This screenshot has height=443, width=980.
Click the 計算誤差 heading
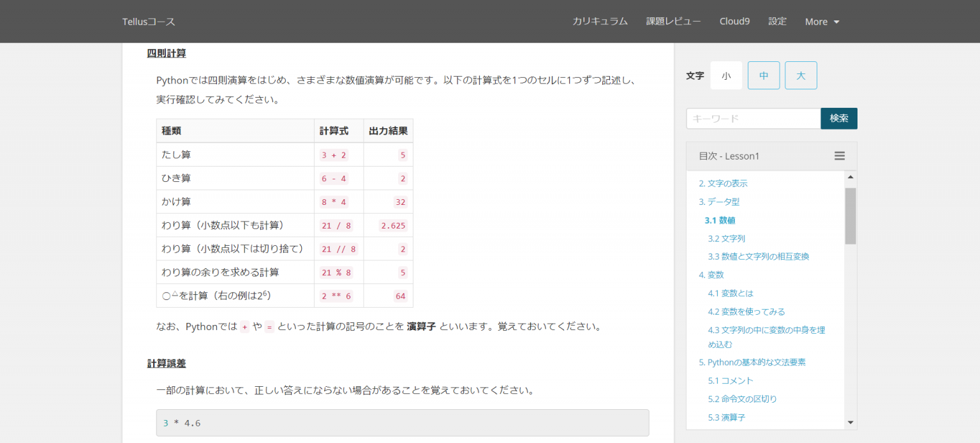click(167, 363)
